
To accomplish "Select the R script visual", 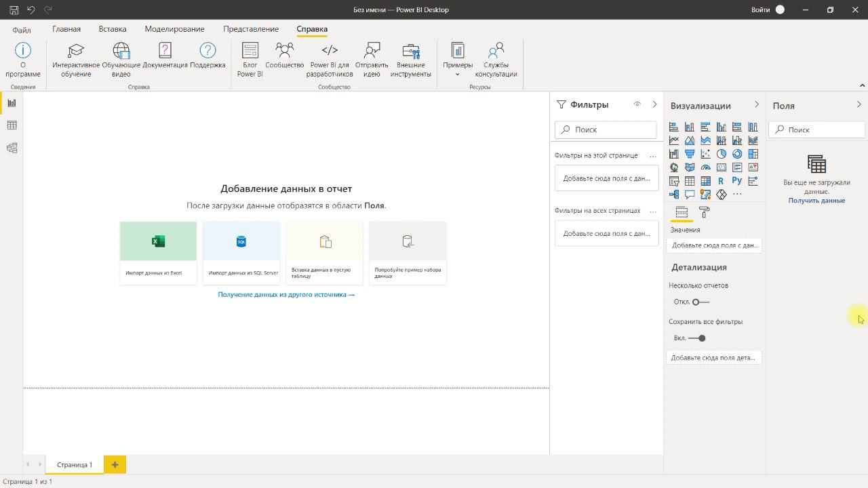I will point(721,181).
